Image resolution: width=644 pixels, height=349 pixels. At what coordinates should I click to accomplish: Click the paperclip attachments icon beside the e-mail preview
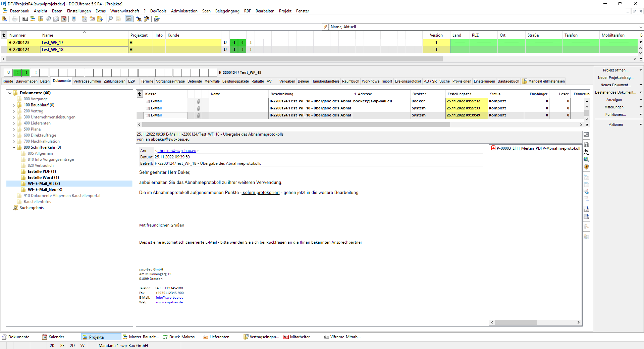pyautogui.click(x=586, y=145)
